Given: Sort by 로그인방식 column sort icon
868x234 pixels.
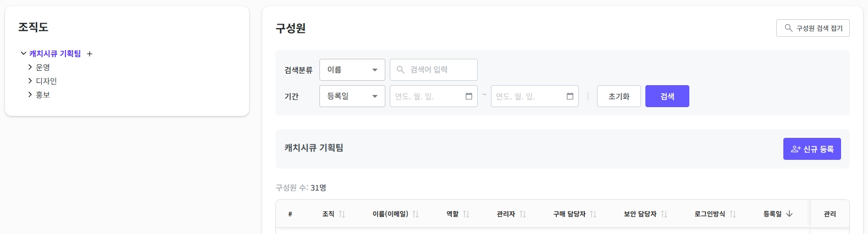Looking at the screenshot, I should point(733,214).
